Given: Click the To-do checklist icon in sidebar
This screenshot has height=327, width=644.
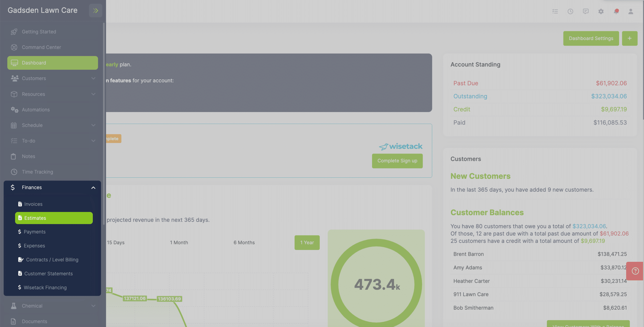Looking at the screenshot, I should 14,141.
